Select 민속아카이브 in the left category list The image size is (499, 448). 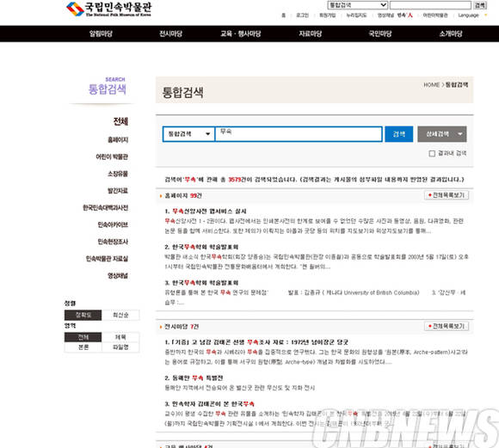(x=113, y=224)
